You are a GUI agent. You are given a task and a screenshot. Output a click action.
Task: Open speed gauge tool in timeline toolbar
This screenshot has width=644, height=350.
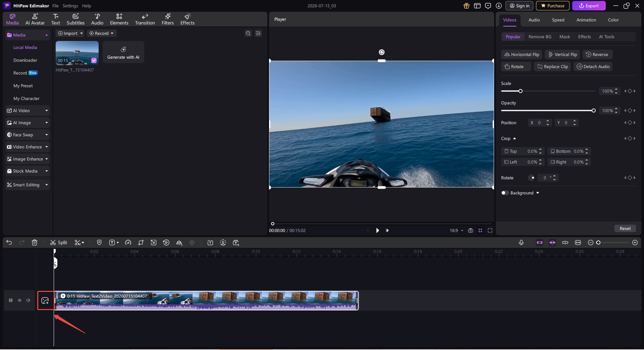pyautogui.click(x=128, y=243)
